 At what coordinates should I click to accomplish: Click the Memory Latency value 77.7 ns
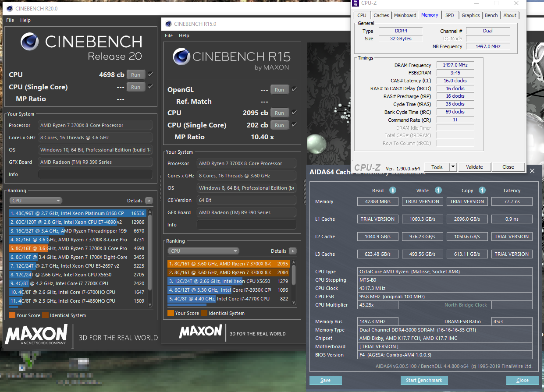pyautogui.click(x=512, y=201)
